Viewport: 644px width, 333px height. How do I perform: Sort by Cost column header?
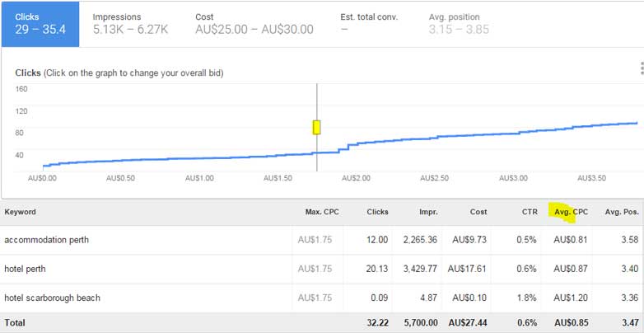[478, 212]
